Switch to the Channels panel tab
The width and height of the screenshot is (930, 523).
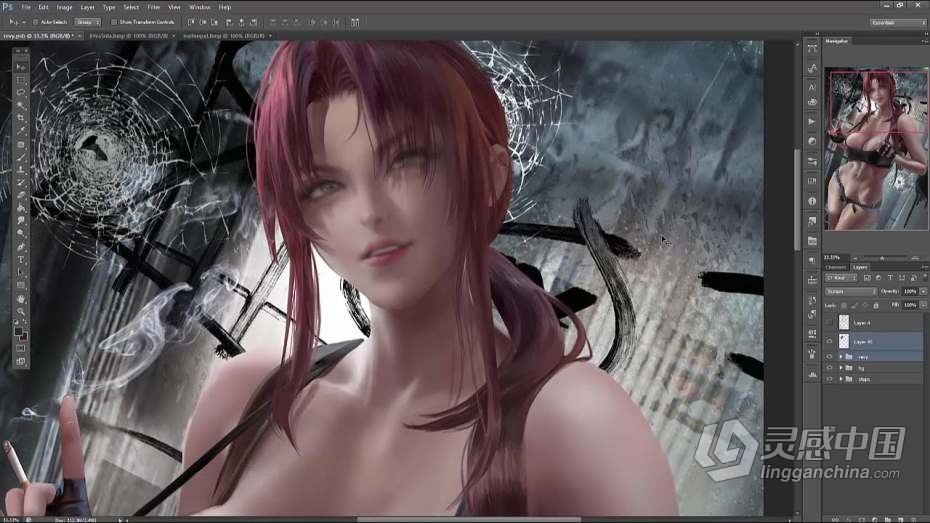pyautogui.click(x=836, y=267)
